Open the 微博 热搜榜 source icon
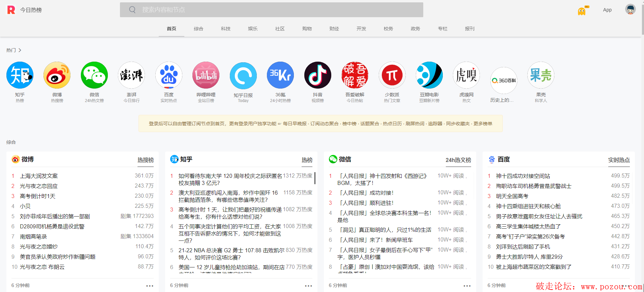This screenshot has height=292, width=644. [x=57, y=75]
